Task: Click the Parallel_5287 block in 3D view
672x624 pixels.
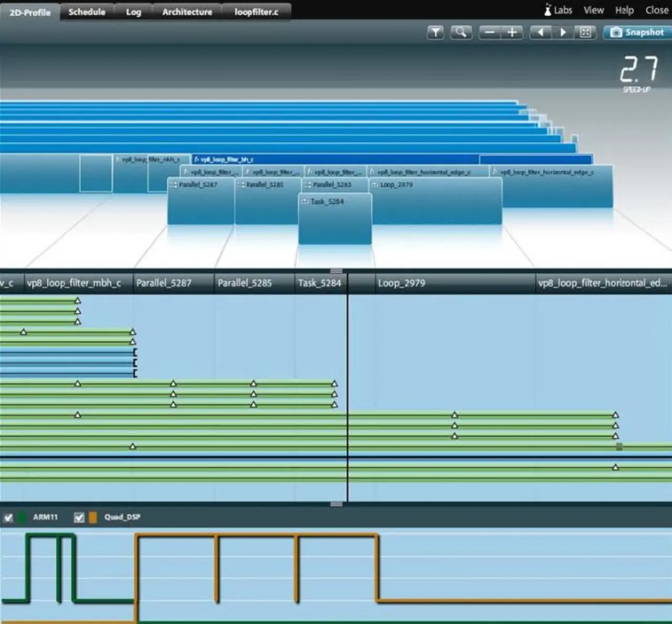Action: [200, 202]
